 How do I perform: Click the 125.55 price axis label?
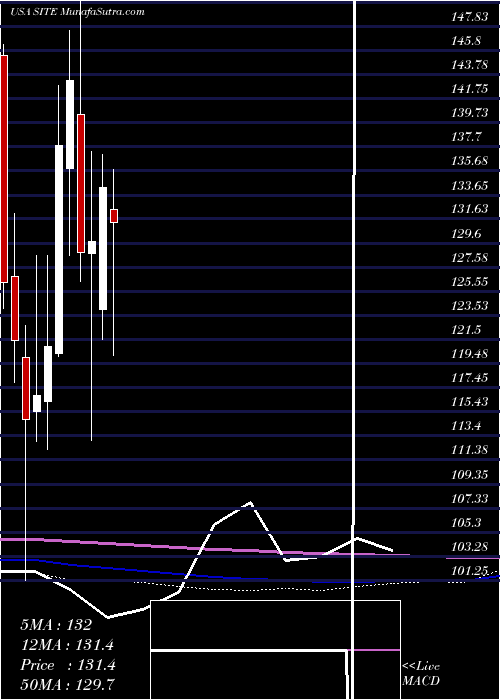tap(470, 282)
